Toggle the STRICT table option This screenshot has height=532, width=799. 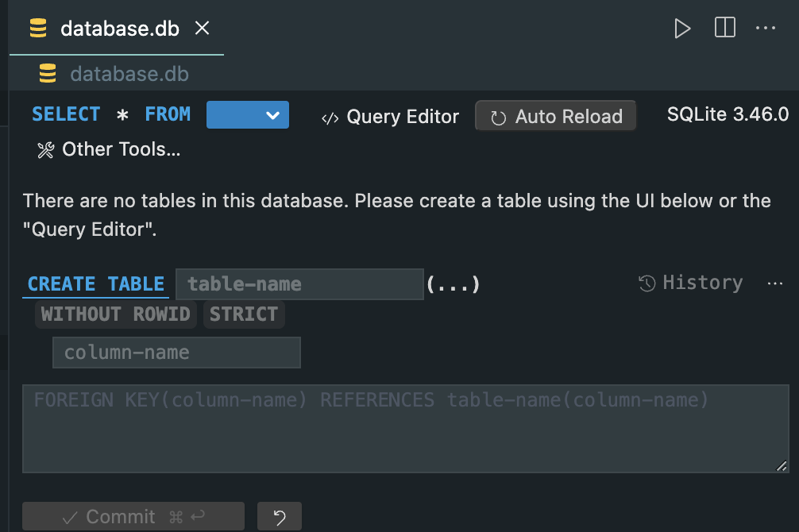pos(244,314)
